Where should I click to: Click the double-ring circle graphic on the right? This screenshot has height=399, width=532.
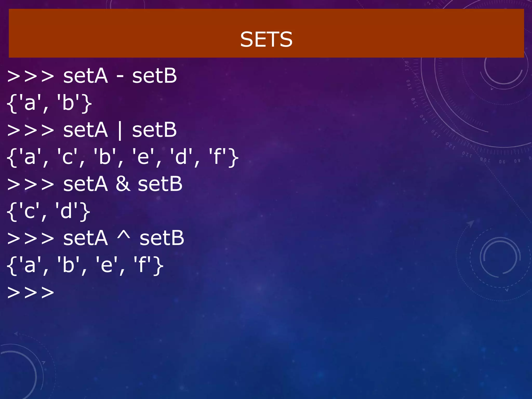tap(500, 257)
